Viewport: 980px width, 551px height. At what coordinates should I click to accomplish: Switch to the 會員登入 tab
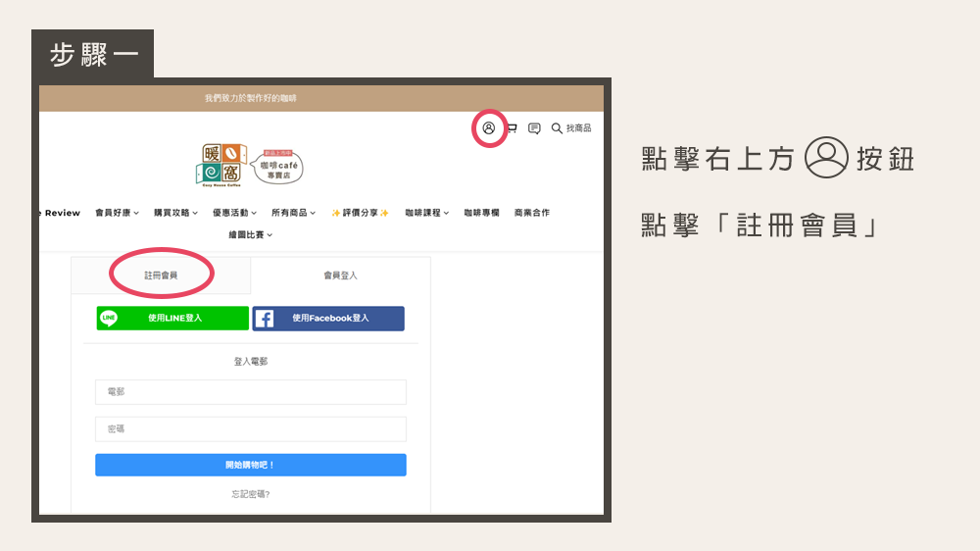[340, 275]
